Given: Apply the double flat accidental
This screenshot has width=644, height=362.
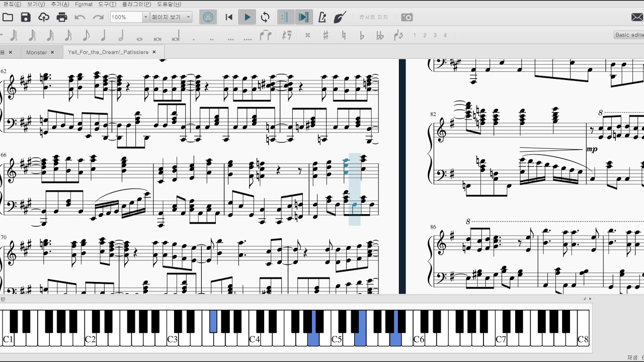Looking at the screenshot, I should click(x=380, y=36).
